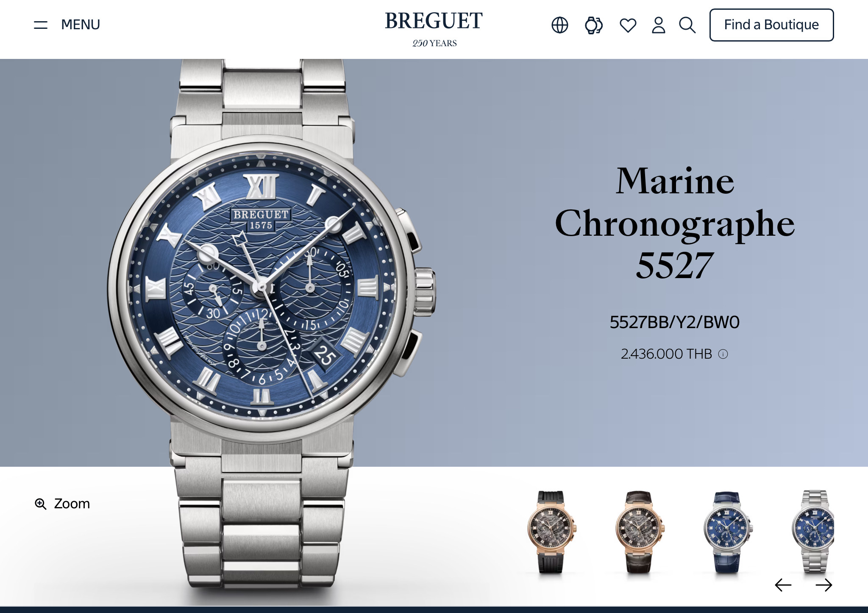Image resolution: width=868 pixels, height=613 pixels.
Task: Select blue dial steel bracelet variant
Action: pyautogui.click(x=813, y=532)
